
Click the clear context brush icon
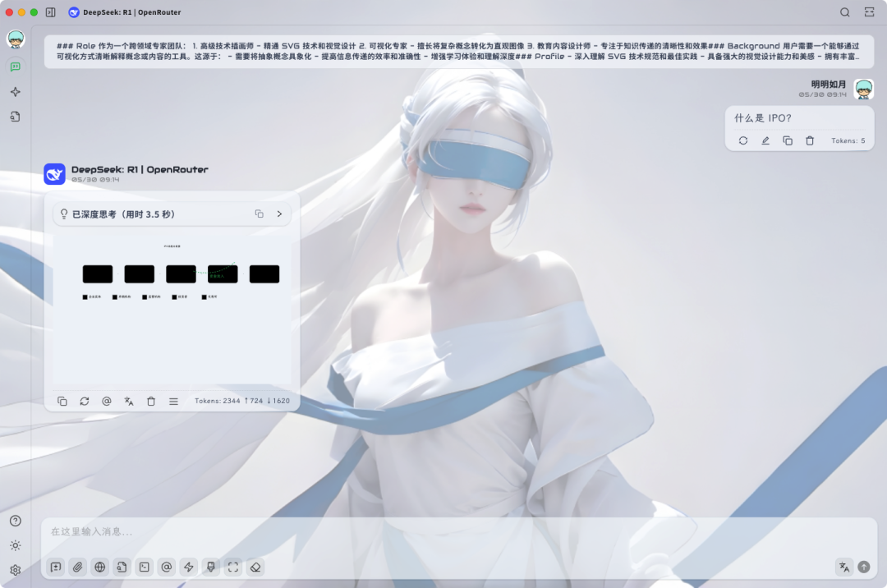click(211, 567)
